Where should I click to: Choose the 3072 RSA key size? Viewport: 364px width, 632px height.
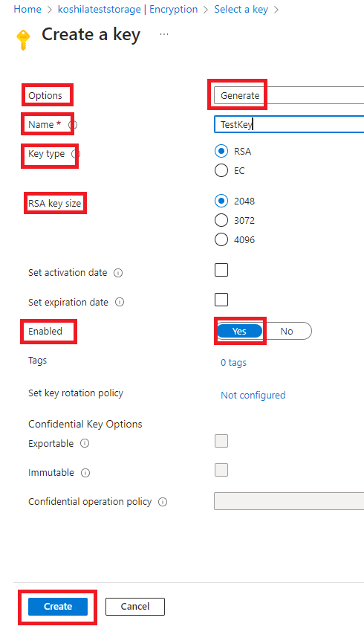[221, 220]
